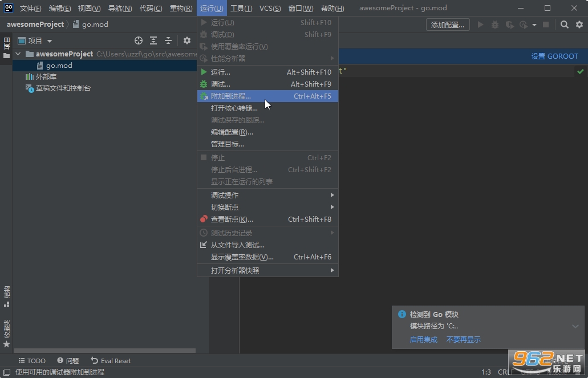Open the Eval Reset tool window

click(x=111, y=361)
